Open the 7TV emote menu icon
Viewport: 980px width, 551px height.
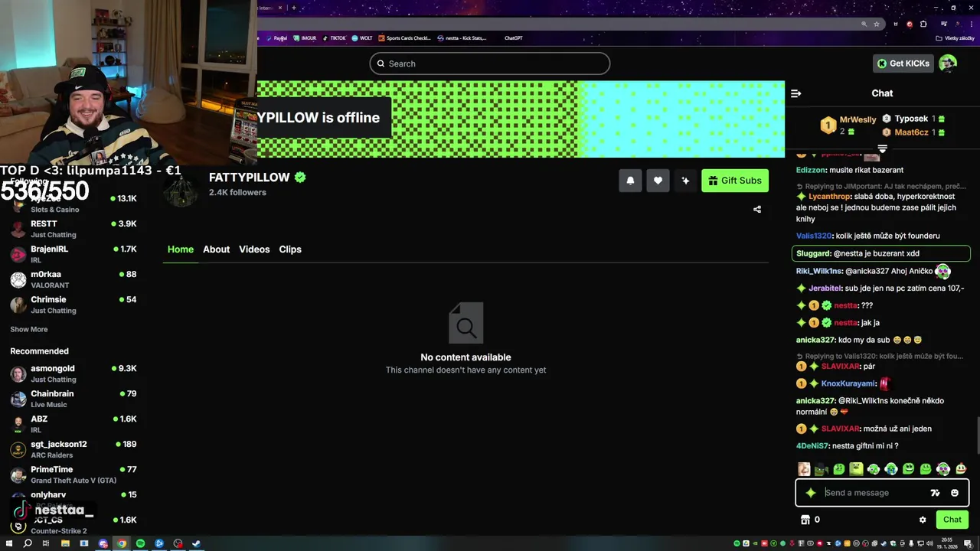935,493
